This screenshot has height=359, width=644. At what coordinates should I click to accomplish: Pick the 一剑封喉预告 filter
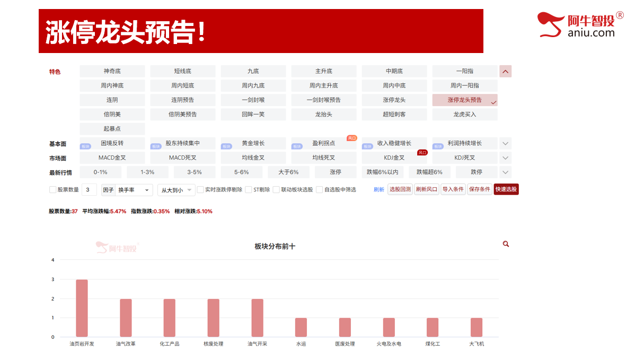[x=324, y=100]
